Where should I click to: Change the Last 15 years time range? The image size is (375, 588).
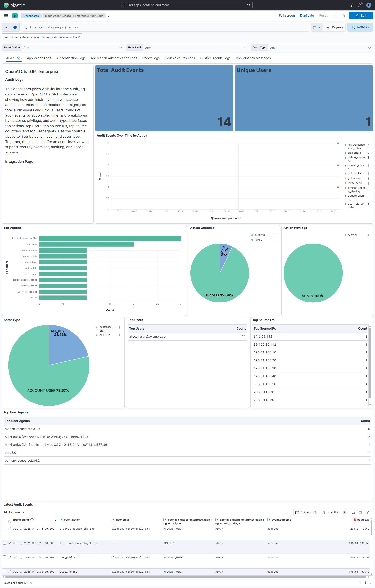[x=334, y=27]
